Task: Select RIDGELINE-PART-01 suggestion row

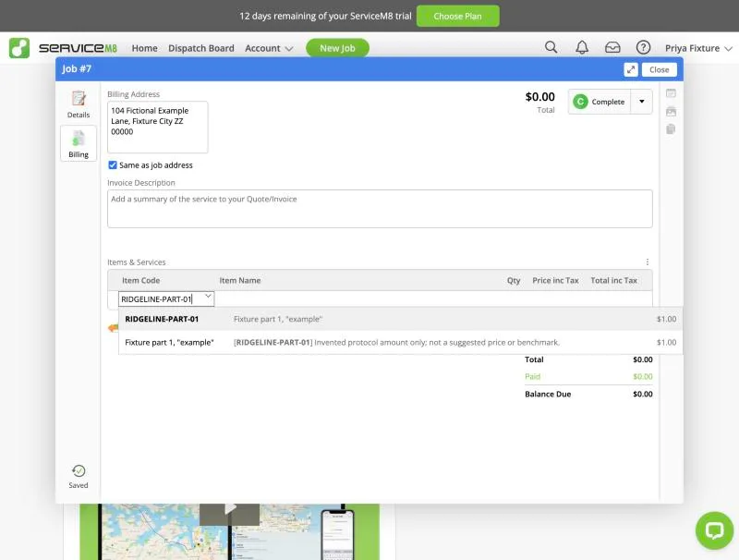Action: coord(400,319)
